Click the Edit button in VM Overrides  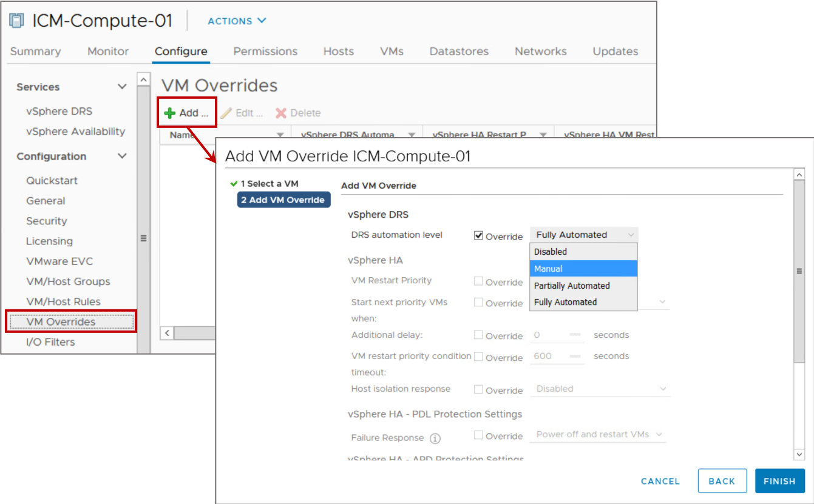[x=242, y=113]
